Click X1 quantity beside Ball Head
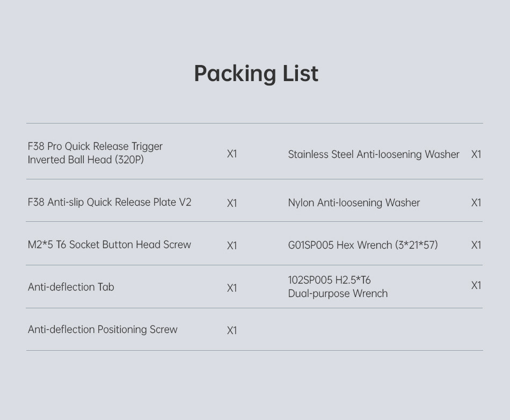The width and height of the screenshot is (510, 420). (232, 154)
